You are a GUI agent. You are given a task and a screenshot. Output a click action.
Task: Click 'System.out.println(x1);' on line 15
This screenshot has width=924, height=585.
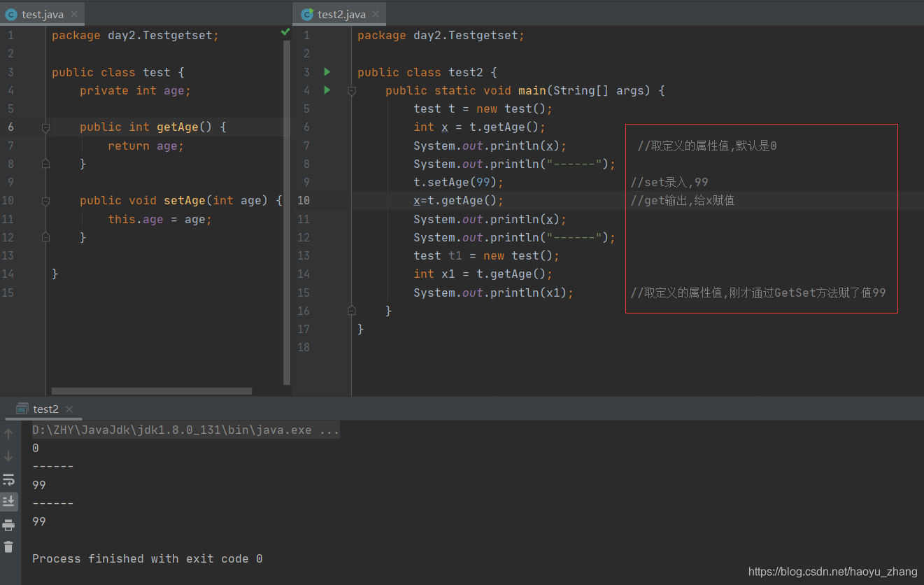pos(493,292)
